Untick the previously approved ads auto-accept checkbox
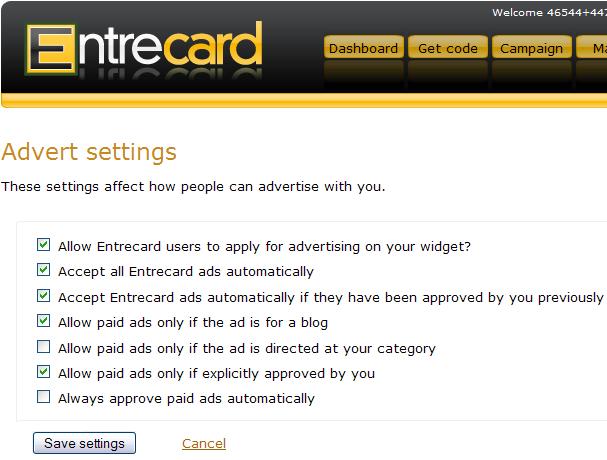 pyautogui.click(x=43, y=296)
